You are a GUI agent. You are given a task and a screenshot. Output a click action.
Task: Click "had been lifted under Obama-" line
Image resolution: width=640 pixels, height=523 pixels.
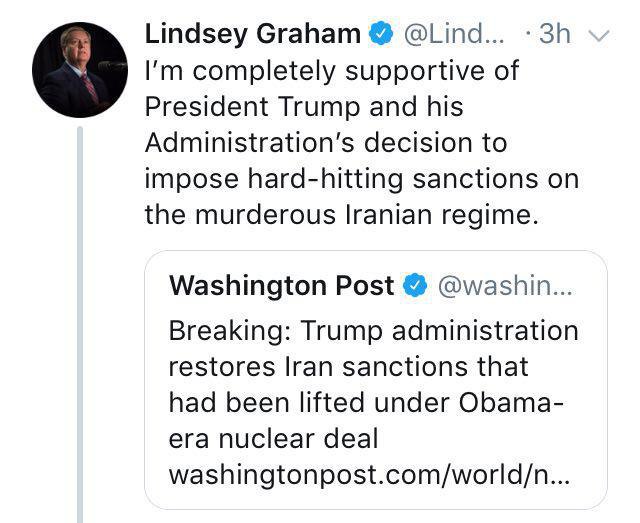click(367, 402)
